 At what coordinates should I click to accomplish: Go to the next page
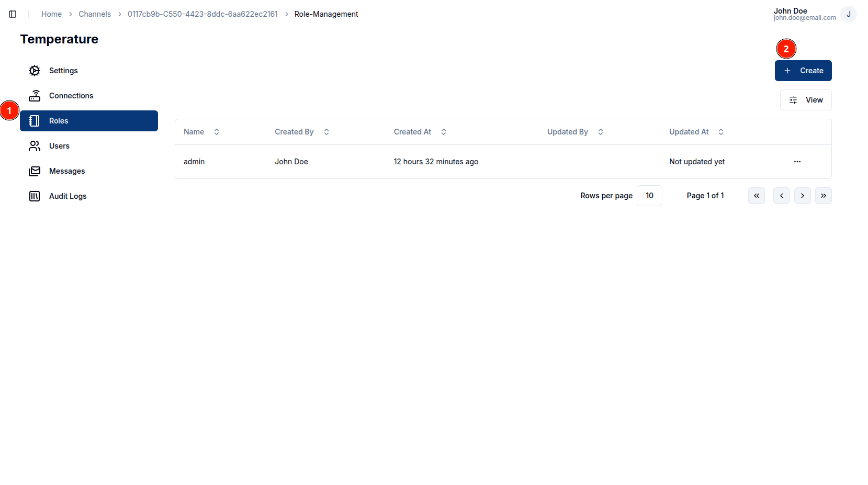pyautogui.click(x=803, y=196)
